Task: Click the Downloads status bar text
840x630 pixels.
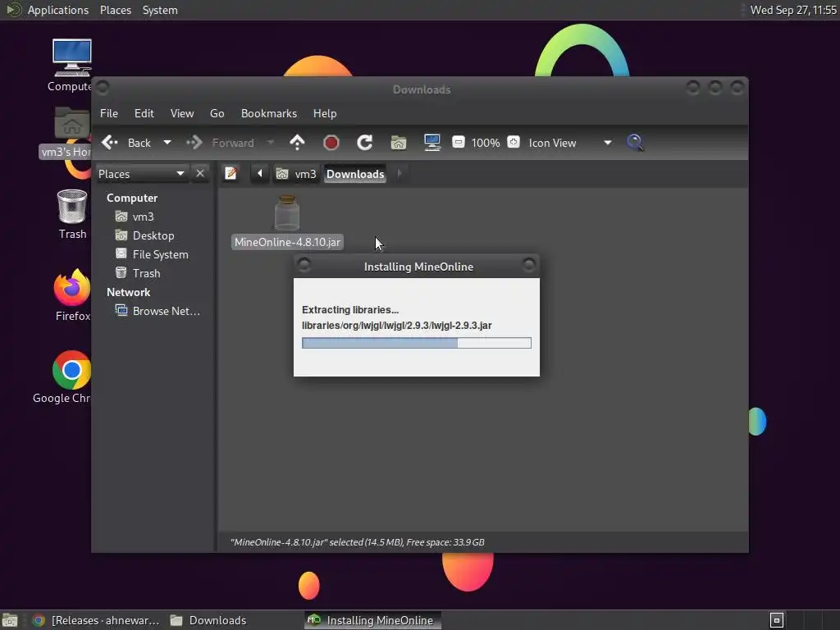Action: (x=358, y=542)
